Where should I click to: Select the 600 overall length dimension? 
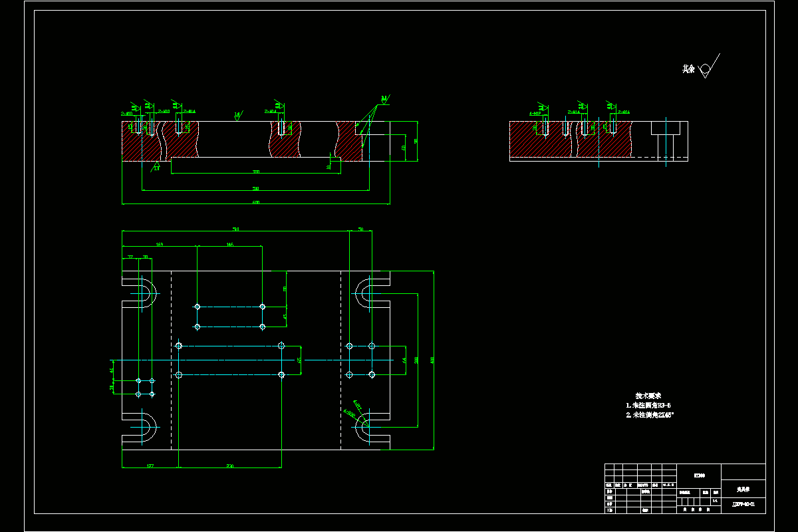pos(255,202)
